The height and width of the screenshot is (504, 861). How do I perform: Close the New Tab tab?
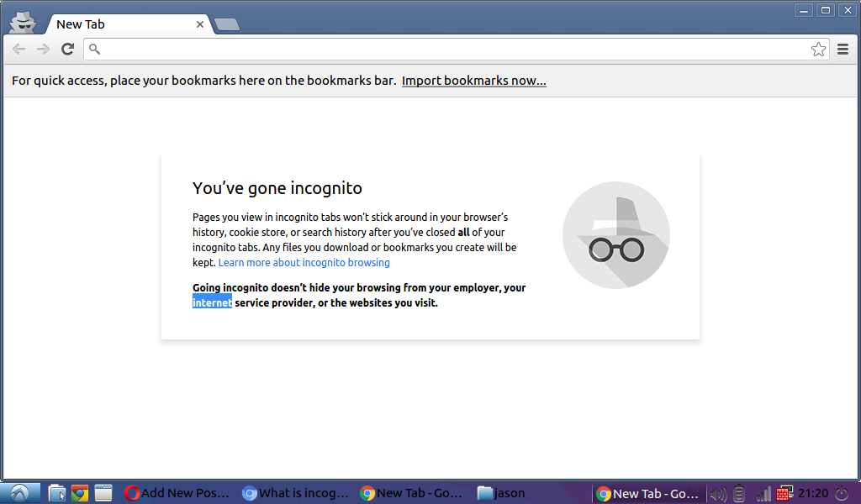[x=200, y=24]
